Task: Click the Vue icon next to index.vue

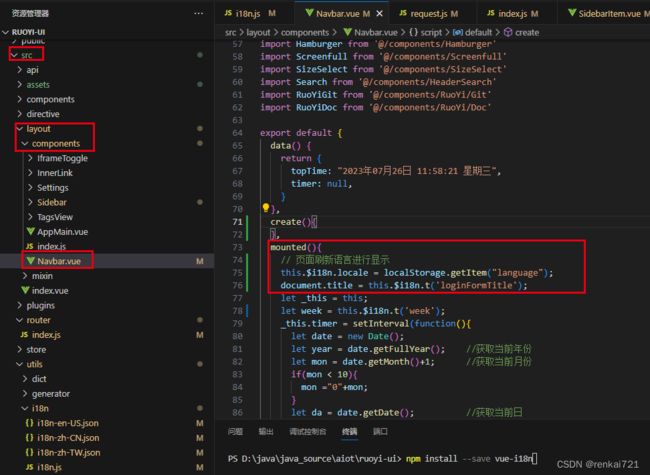Action: (x=25, y=290)
